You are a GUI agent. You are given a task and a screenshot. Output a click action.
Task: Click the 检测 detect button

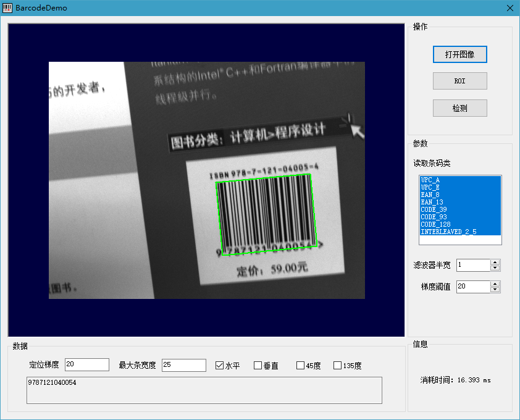[459, 108]
